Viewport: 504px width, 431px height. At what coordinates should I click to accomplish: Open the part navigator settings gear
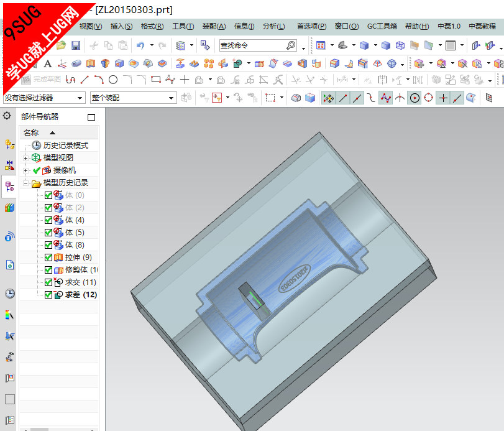click(x=7, y=116)
